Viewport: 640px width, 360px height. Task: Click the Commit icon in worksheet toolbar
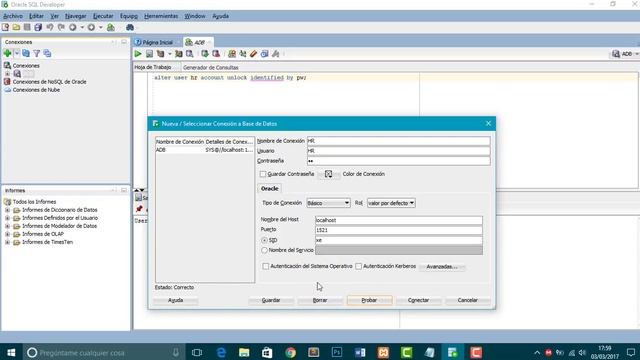pyautogui.click(x=205, y=54)
